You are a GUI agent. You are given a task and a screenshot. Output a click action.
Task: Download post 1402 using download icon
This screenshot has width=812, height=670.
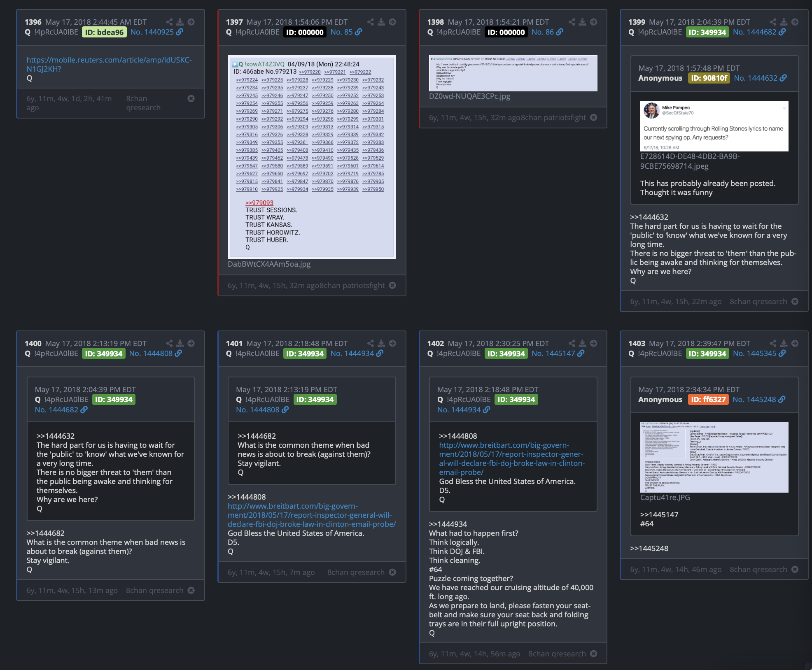(583, 344)
